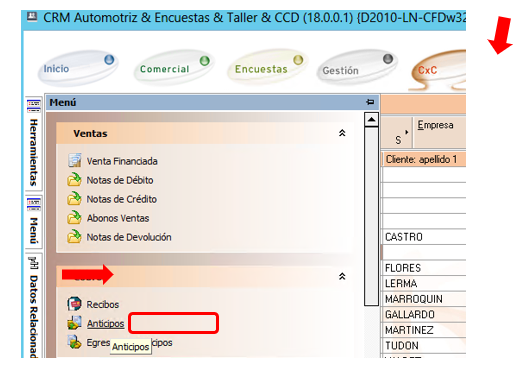
Task: Click the Anticipos icon
Action: [74, 323]
